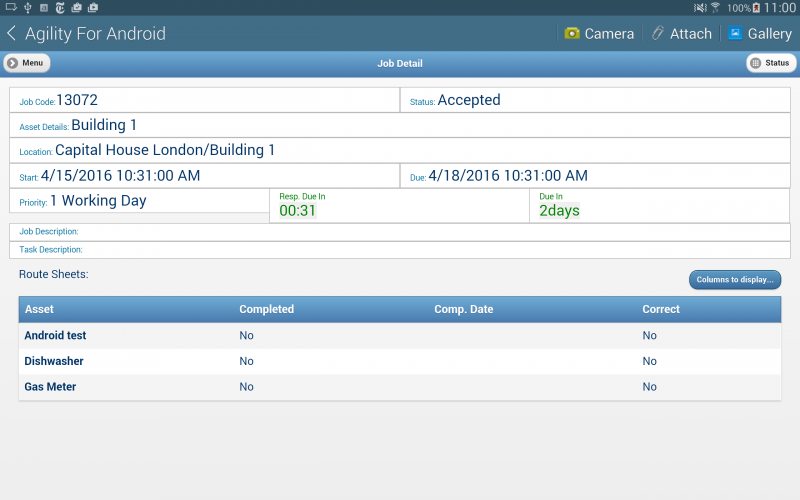Tap the USB notification icon
Image resolution: width=800 pixels, height=500 pixels.
pos(27,7)
